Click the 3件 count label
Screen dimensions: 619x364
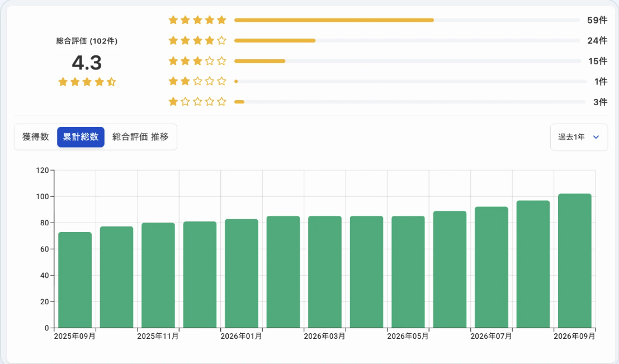point(600,102)
